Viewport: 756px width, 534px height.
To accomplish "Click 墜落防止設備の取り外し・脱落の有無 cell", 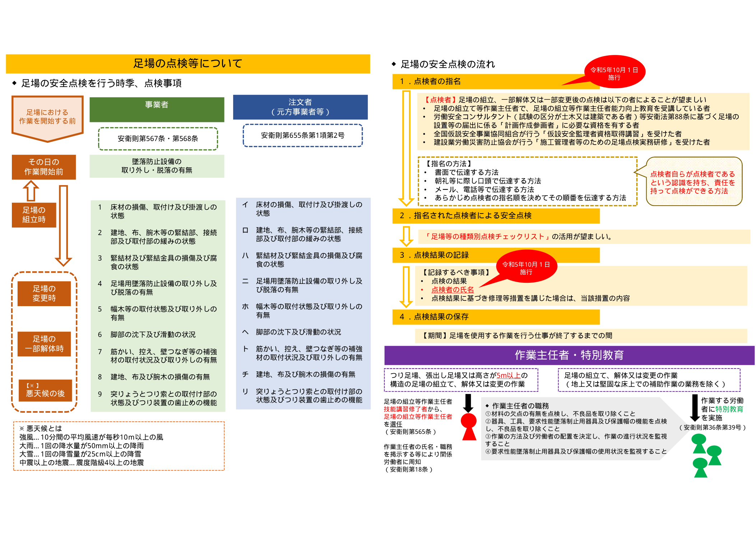I will click(157, 166).
